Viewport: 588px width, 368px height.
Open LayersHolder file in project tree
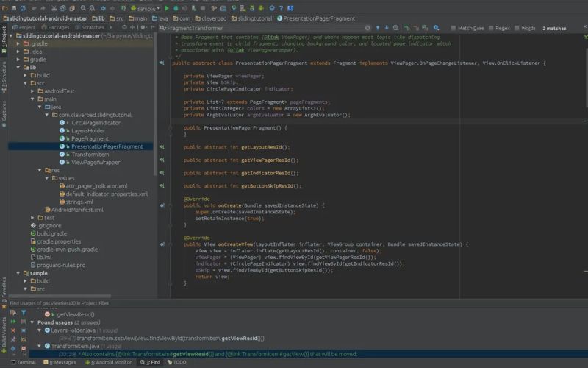[x=87, y=130]
